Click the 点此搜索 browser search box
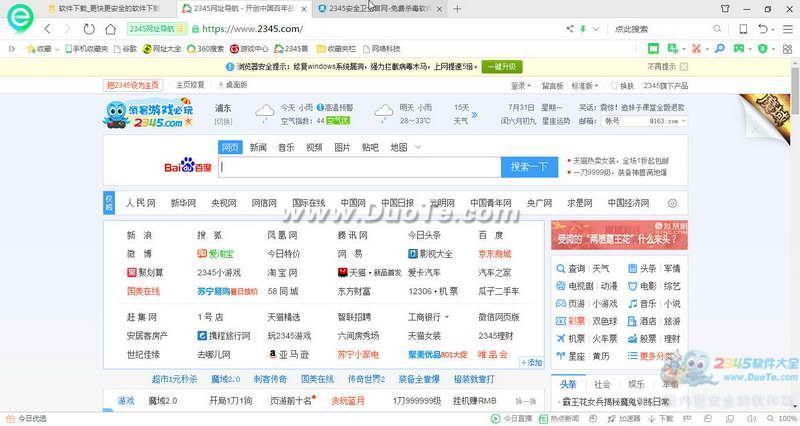Image resolution: width=800 pixels, height=426 pixels. (662, 29)
